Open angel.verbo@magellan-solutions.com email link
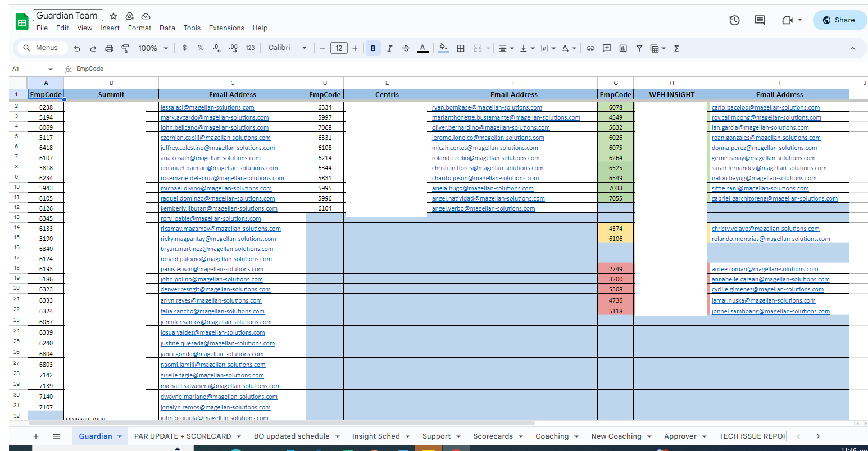The height and width of the screenshot is (451, 868). coord(483,208)
